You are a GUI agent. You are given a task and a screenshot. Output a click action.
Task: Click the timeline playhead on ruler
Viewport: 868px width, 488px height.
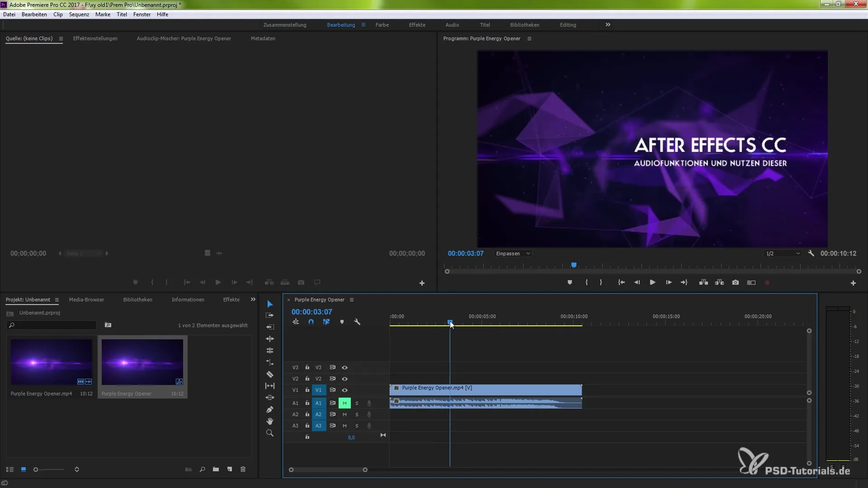click(x=450, y=322)
